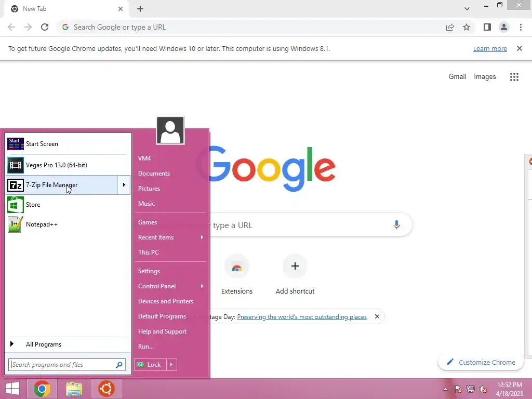The image size is (532, 399).
Task: Open Chrome's three-dot menu
Action: point(521,27)
